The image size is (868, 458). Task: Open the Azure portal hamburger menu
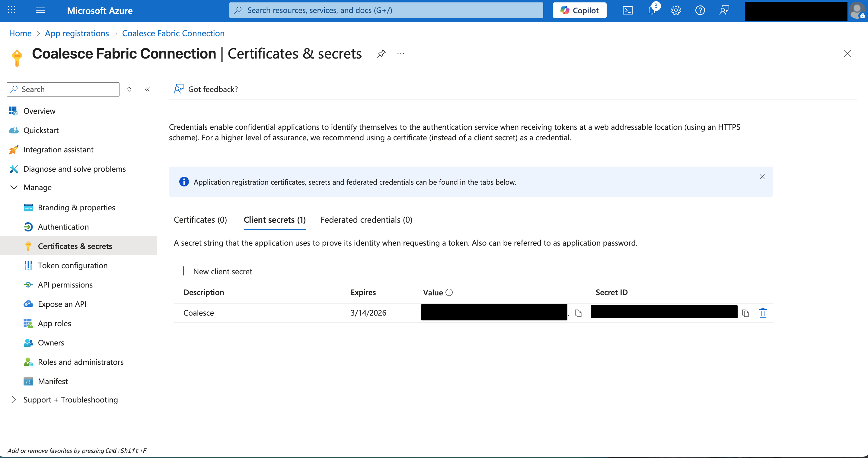[x=40, y=11]
